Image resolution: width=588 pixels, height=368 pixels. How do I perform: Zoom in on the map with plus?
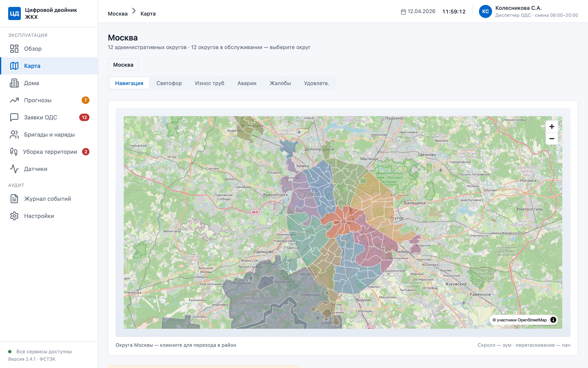tap(552, 127)
